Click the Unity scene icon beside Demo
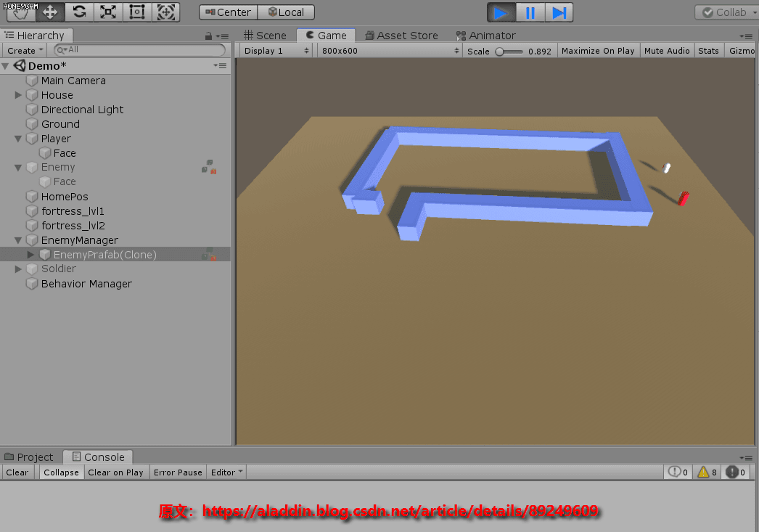Viewport: 759px width, 532px height. (20, 65)
